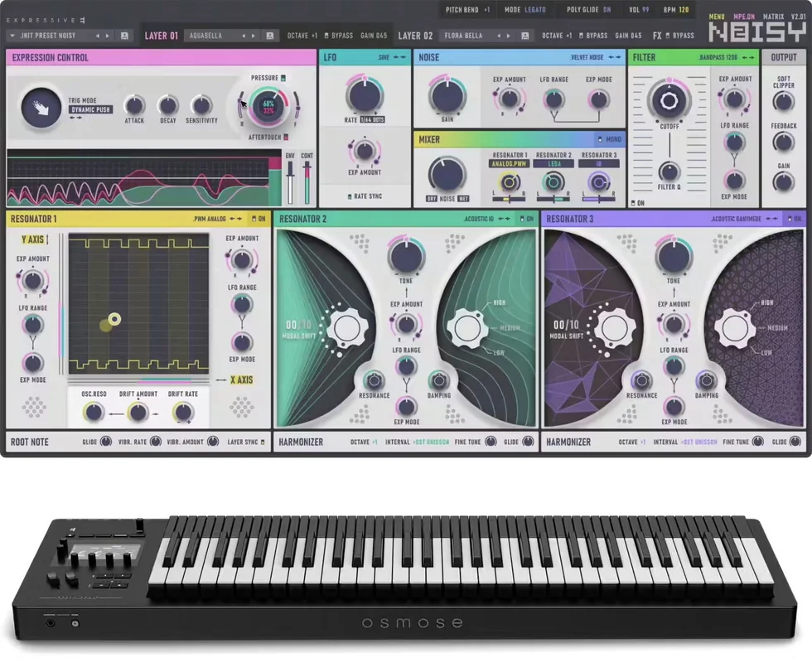Viewport: 812px width, 662px height.
Task: Open the MENU item
Action: (717, 17)
